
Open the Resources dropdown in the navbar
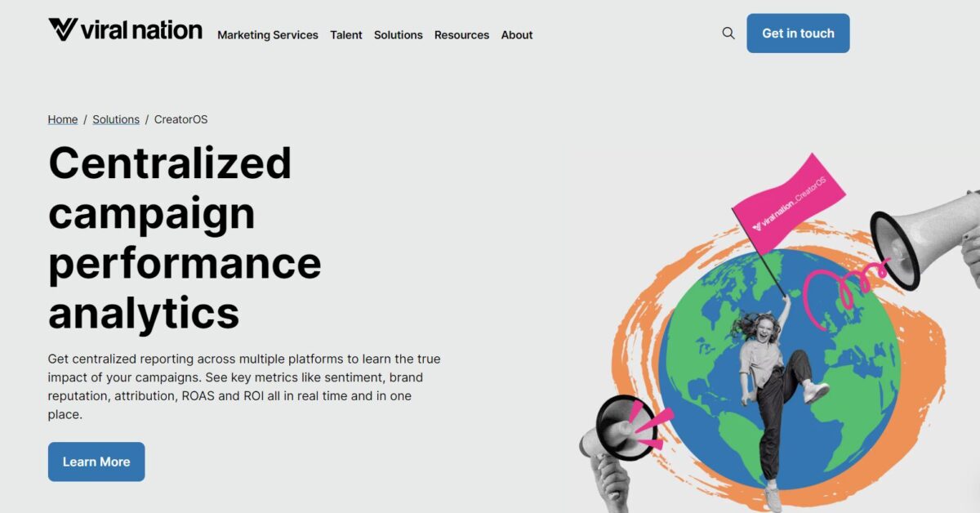pyautogui.click(x=461, y=35)
